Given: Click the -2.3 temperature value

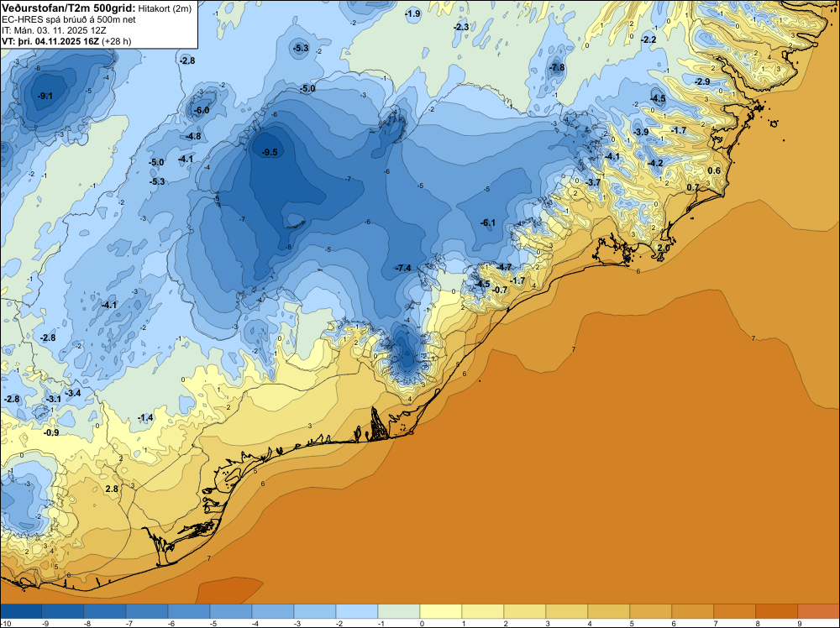Looking at the screenshot, I should (460, 27).
